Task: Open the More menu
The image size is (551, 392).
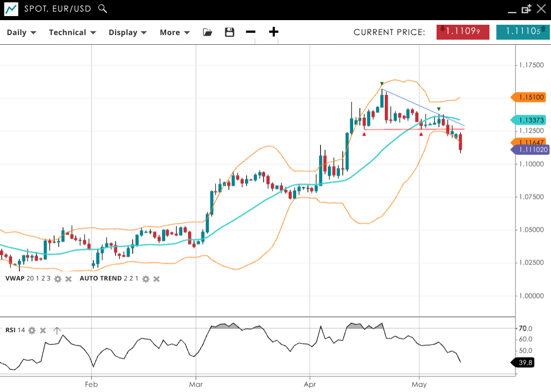Action: (175, 32)
